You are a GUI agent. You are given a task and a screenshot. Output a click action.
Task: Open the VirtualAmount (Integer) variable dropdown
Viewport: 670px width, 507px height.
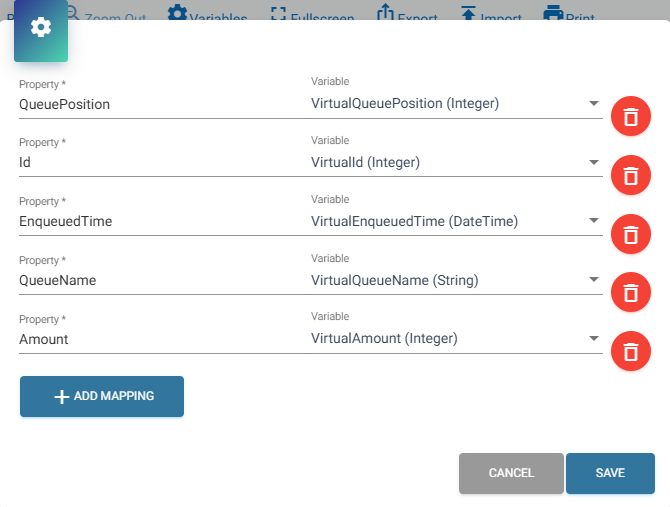[x=455, y=339]
